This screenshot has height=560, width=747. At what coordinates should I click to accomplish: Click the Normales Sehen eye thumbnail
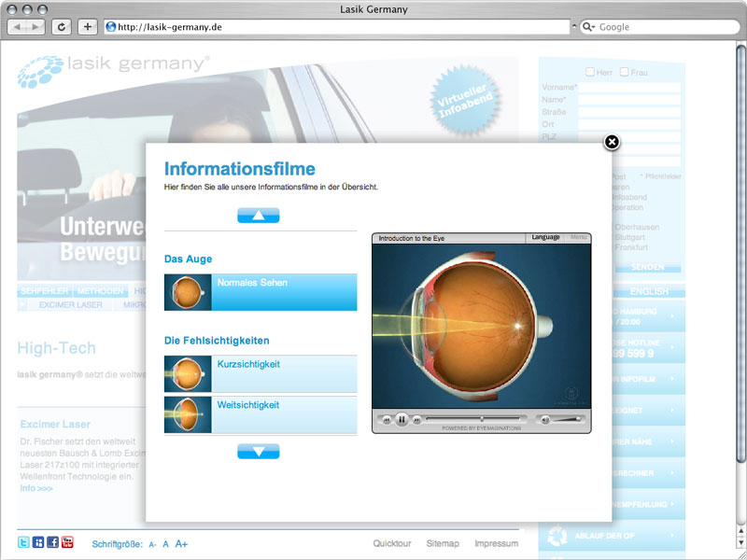[188, 292]
